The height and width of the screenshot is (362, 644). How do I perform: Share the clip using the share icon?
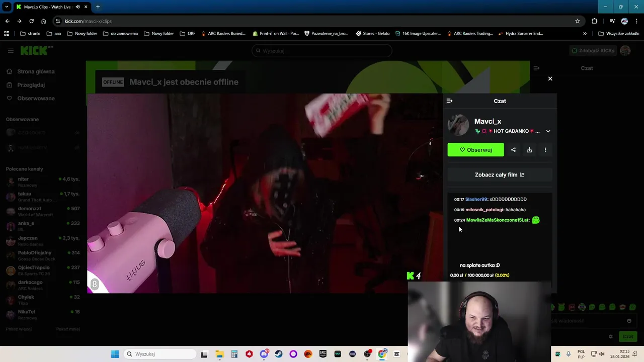click(x=513, y=150)
